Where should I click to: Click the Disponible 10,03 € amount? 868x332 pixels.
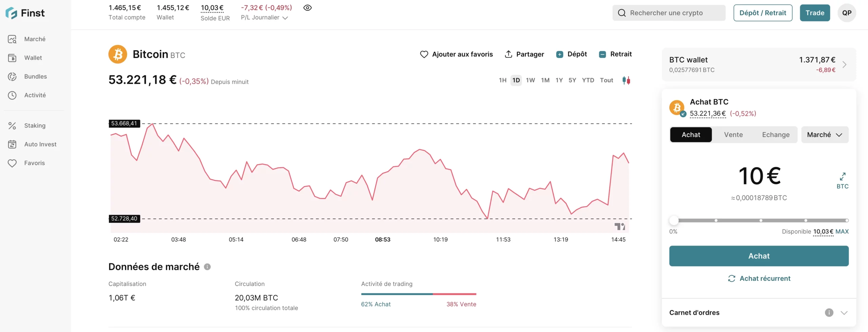pos(823,232)
